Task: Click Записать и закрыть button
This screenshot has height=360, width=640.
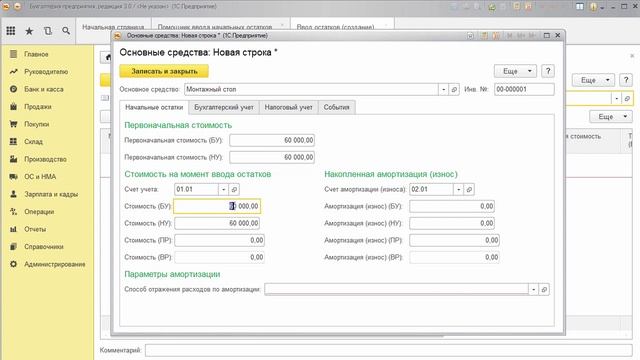Action: (x=164, y=71)
